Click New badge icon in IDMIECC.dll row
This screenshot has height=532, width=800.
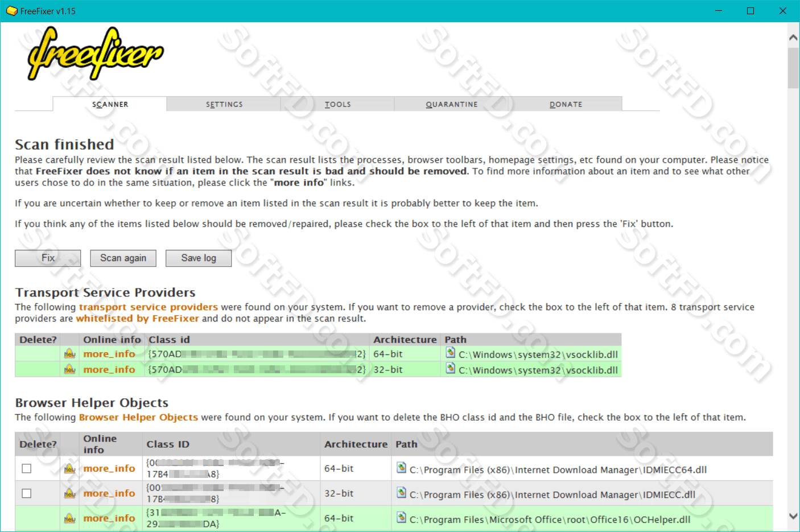[x=70, y=494]
